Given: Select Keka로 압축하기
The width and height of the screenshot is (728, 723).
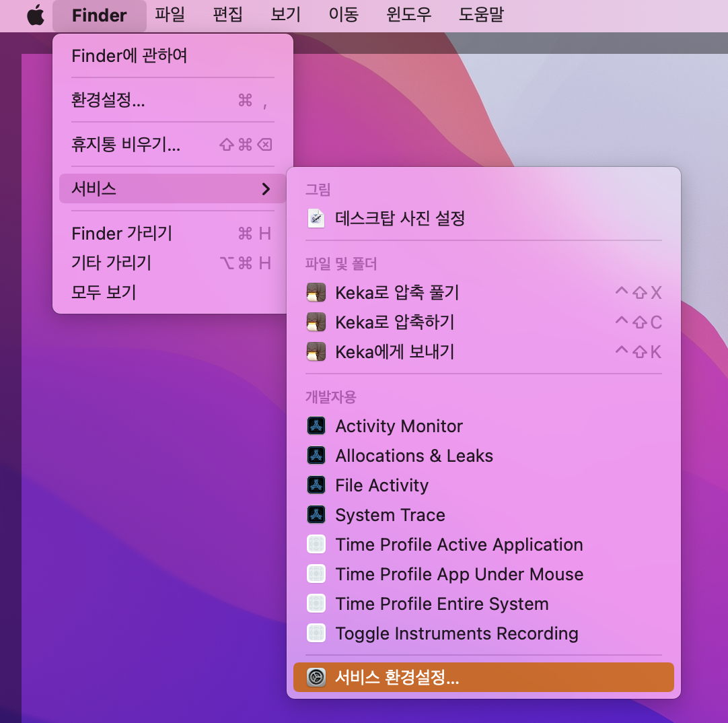Looking at the screenshot, I should click(x=483, y=322).
